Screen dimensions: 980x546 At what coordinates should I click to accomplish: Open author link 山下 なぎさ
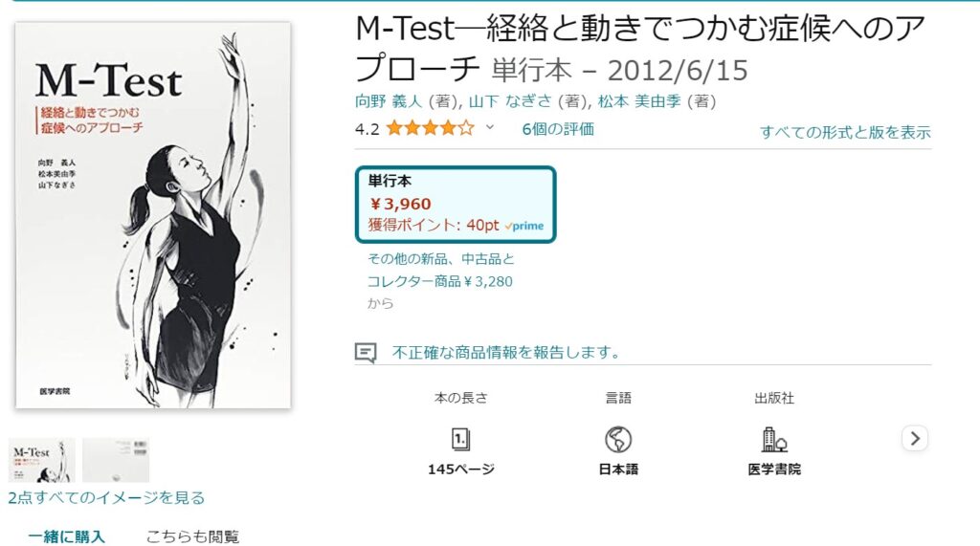[x=501, y=101]
